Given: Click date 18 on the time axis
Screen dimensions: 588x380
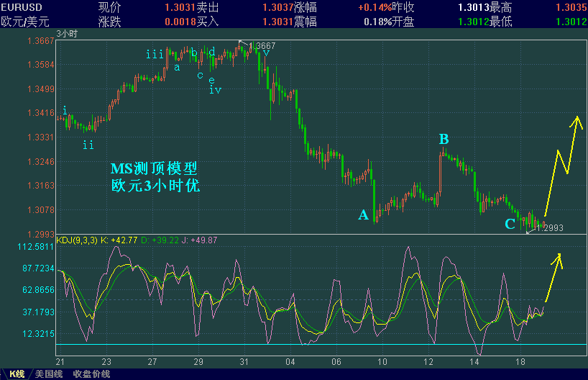Looking at the screenshot, I should coord(520,361).
